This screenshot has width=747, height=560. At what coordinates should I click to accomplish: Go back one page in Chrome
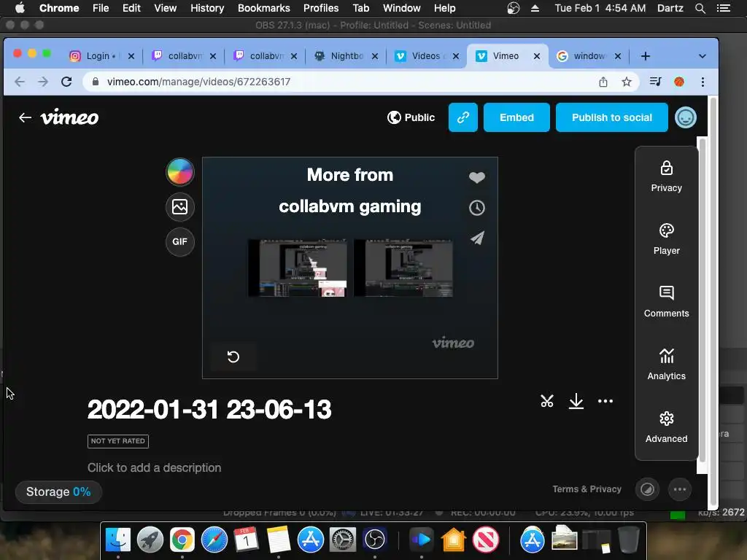[20, 82]
